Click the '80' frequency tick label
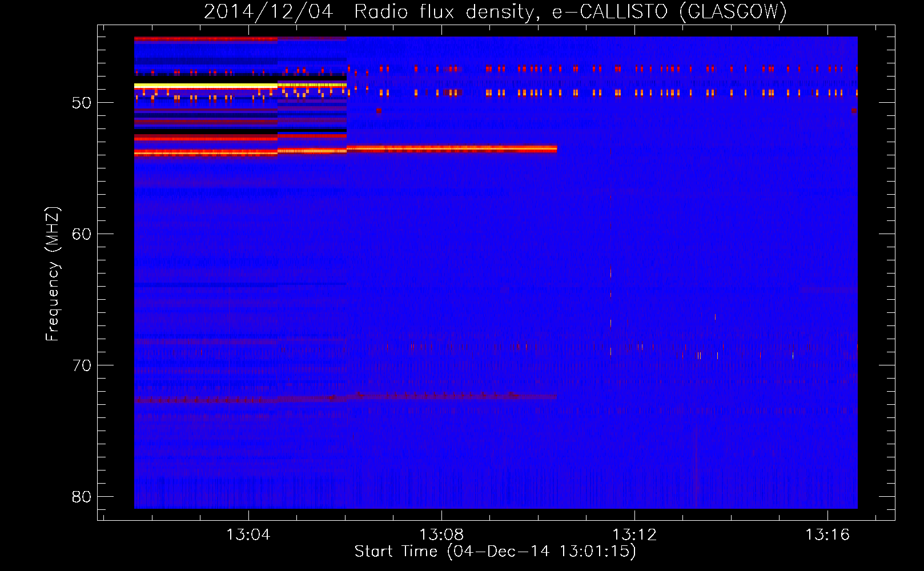The image size is (924, 571). coord(82,496)
